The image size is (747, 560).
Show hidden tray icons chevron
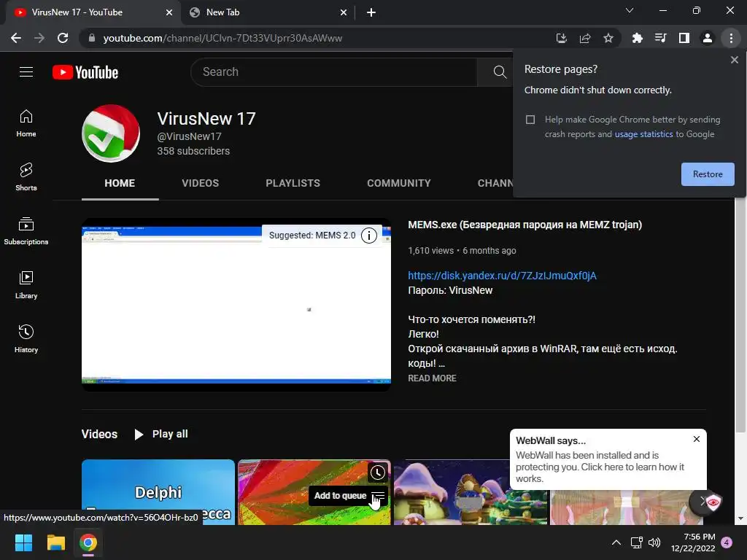click(x=616, y=542)
